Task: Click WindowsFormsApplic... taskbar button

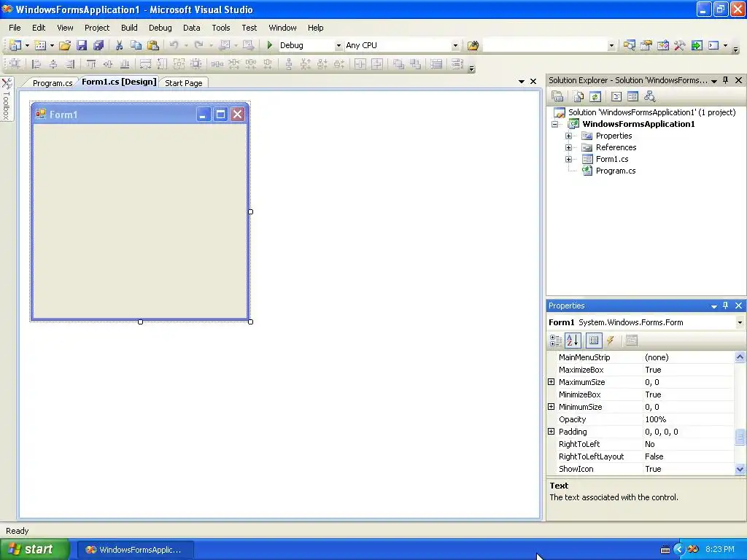Action: 135,550
